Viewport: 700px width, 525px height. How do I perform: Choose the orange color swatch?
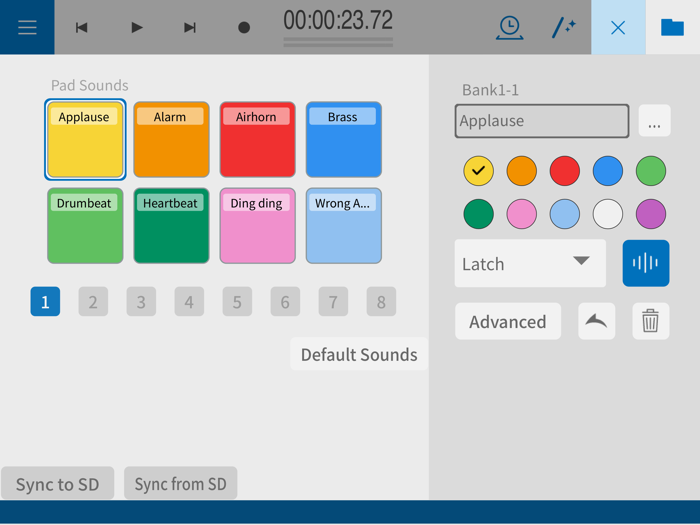click(x=521, y=171)
